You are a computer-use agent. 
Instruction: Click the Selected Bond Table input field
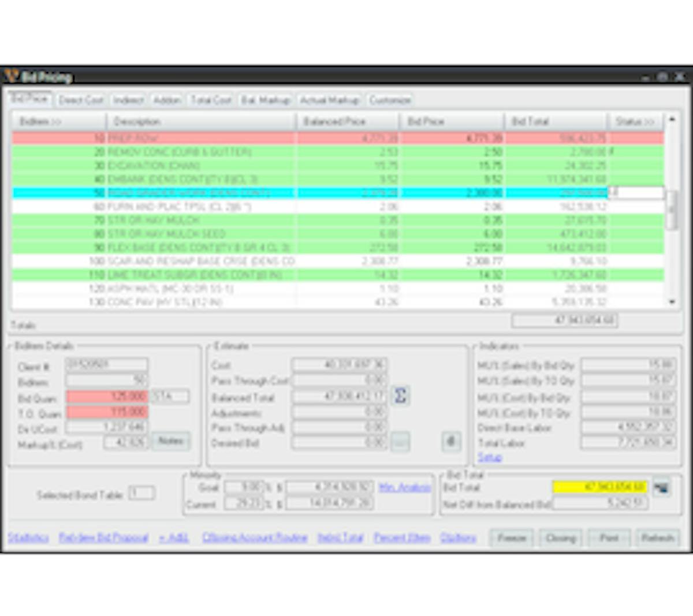pyautogui.click(x=141, y=494)
